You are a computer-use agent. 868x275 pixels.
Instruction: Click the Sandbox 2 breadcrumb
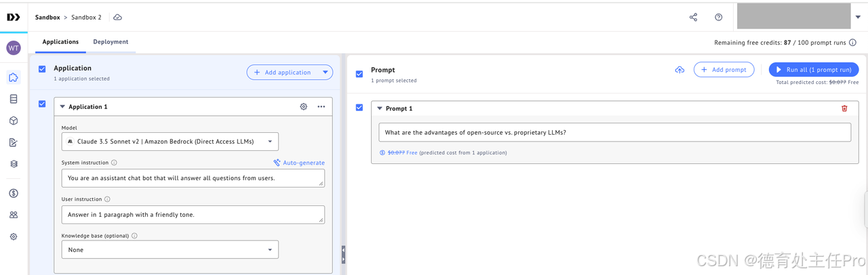(x=86, y=17)
